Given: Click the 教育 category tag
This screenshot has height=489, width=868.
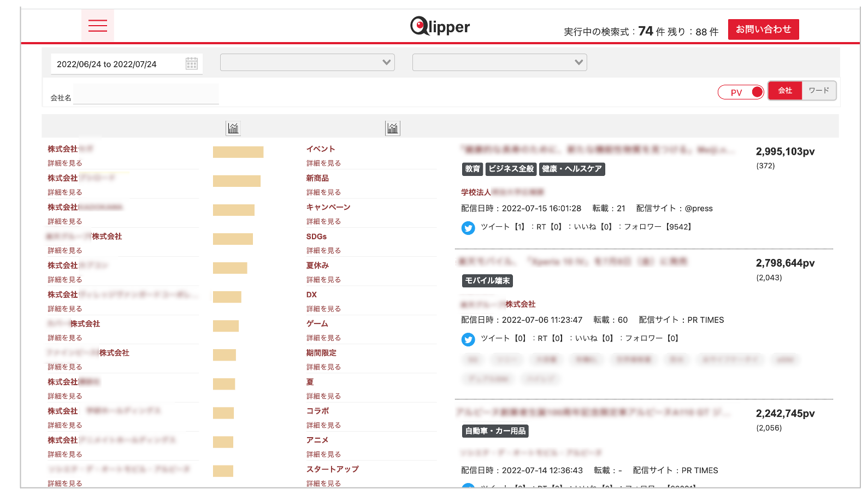Looking at the screenshot, I should 473,169.
